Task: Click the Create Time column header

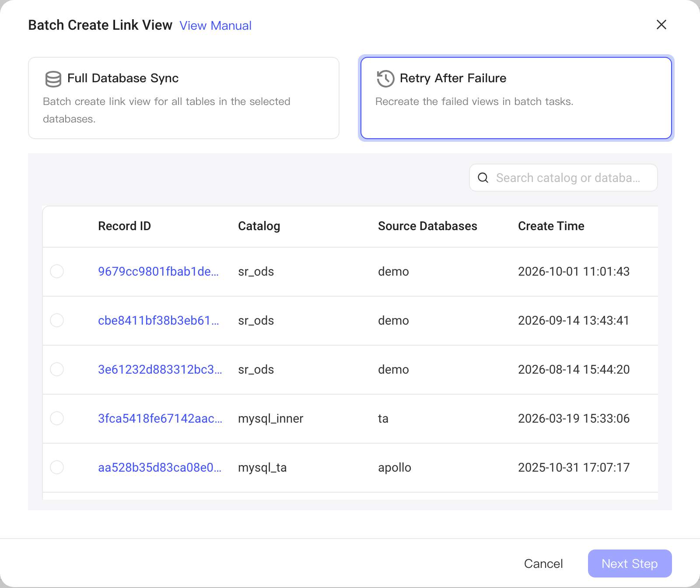Action: (x=551, y=226)
